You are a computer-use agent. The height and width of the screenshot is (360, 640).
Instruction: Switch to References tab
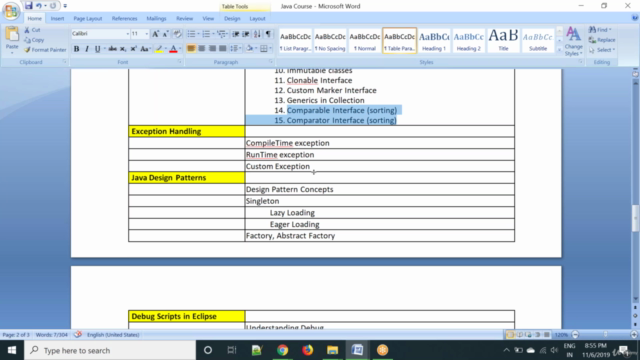click(x=124, y=18)
